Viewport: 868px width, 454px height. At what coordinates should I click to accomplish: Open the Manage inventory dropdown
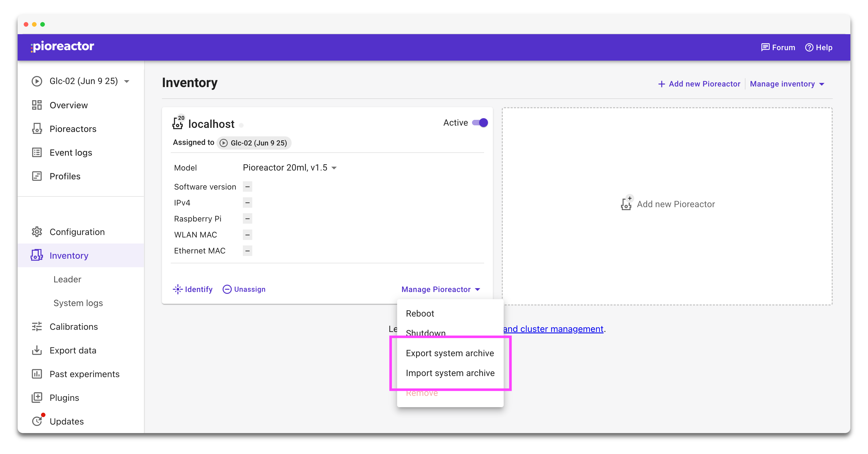point(788,83)
